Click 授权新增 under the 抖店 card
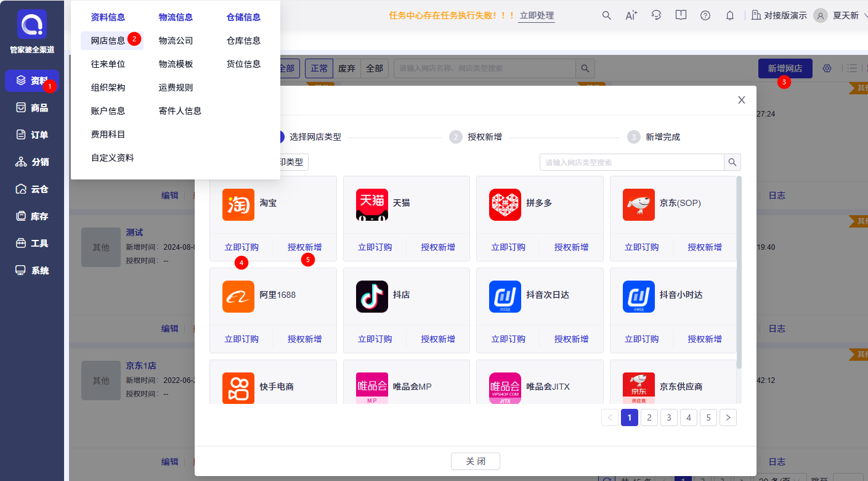The width and height of the screenshot is (868, 481). click(438, 339)
